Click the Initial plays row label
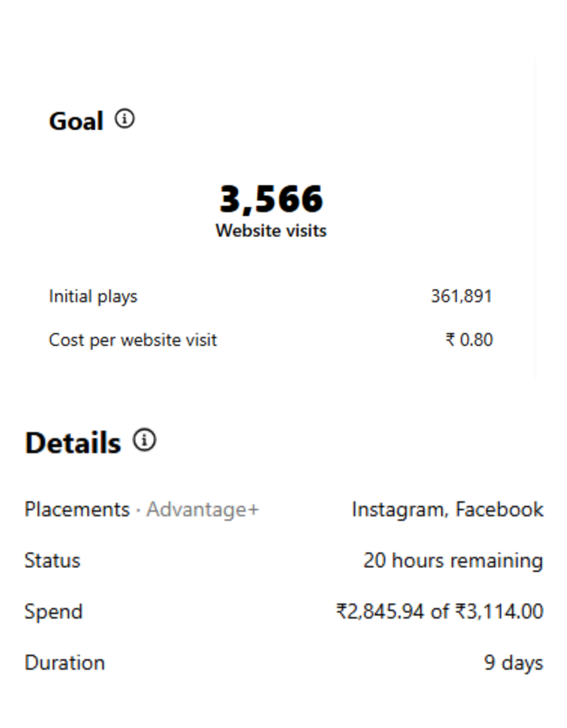The width and height of the screenshot is (567, 728). 92,296
